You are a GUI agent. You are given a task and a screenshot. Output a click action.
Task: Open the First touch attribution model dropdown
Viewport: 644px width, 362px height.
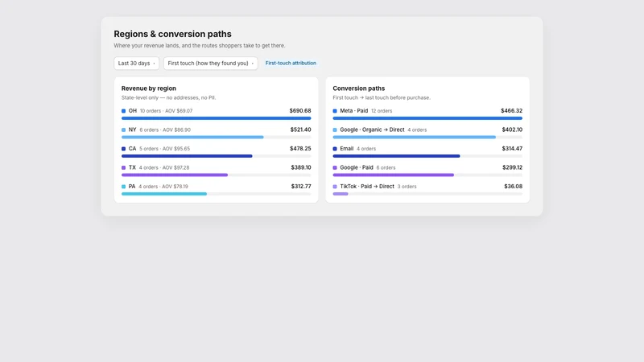point(211,64)
